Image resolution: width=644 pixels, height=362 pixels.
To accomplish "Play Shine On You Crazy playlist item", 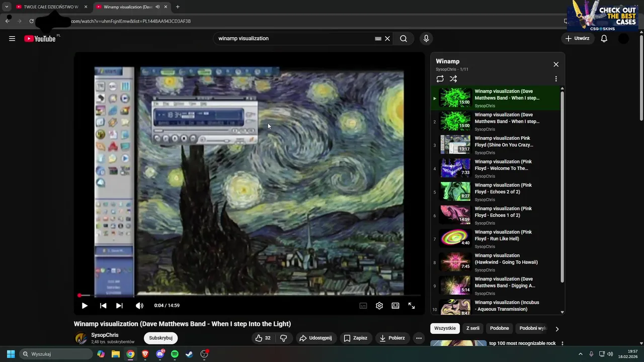I will pos(496,145).
